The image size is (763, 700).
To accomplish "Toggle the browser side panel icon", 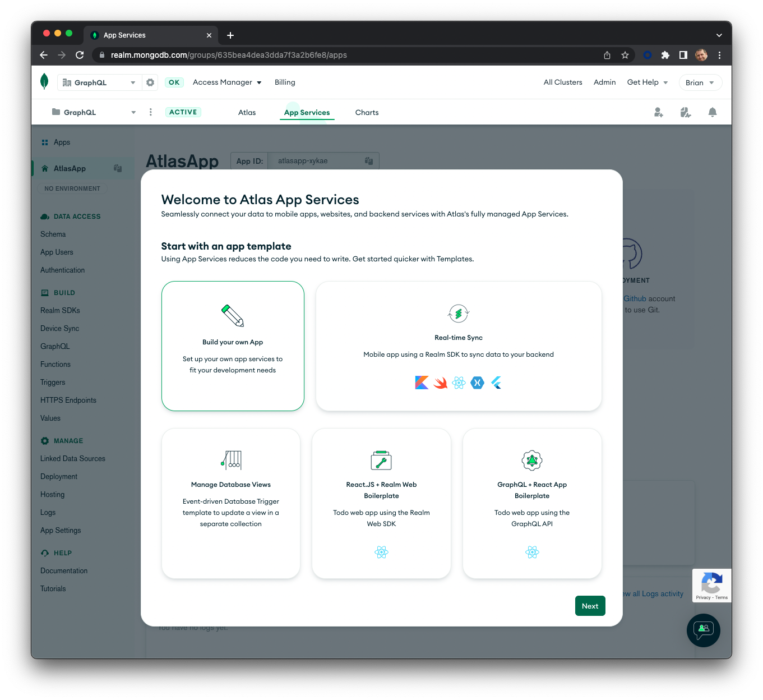I will (683, 55).
